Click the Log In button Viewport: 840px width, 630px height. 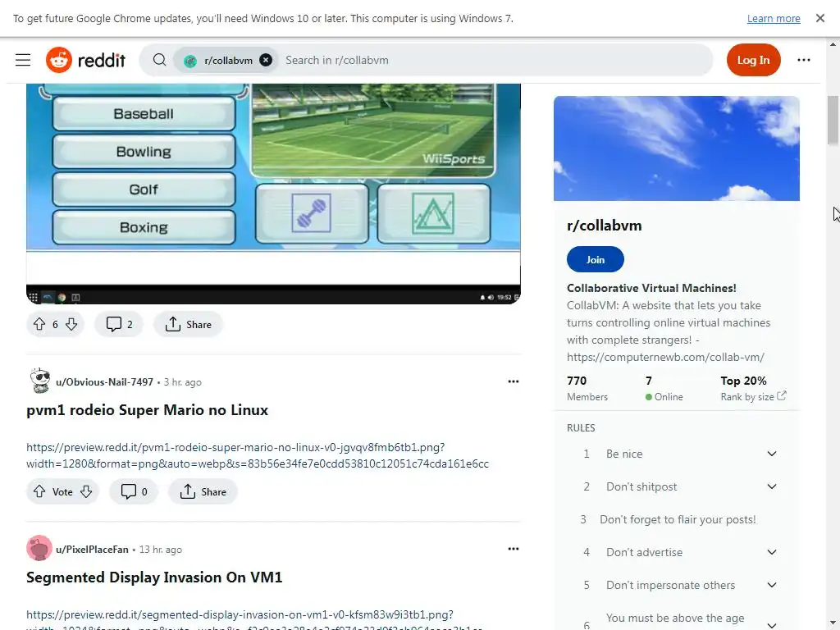(x=753, y=60)
